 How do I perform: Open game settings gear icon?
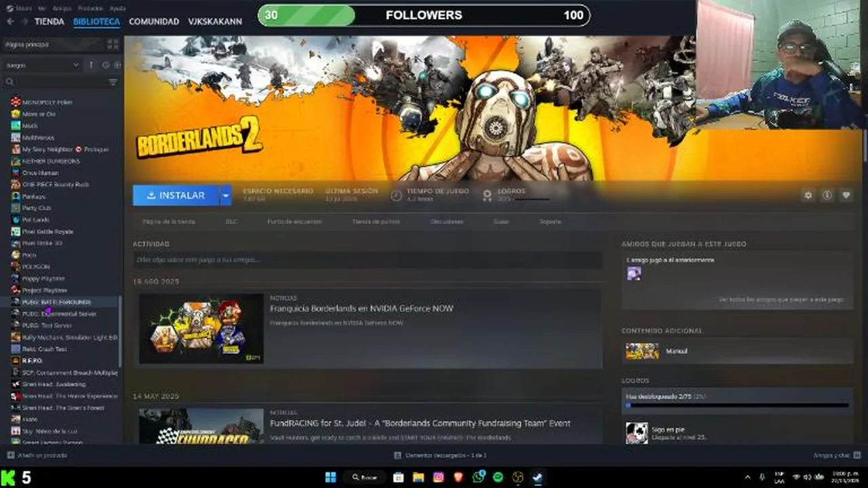pos(808,195)
